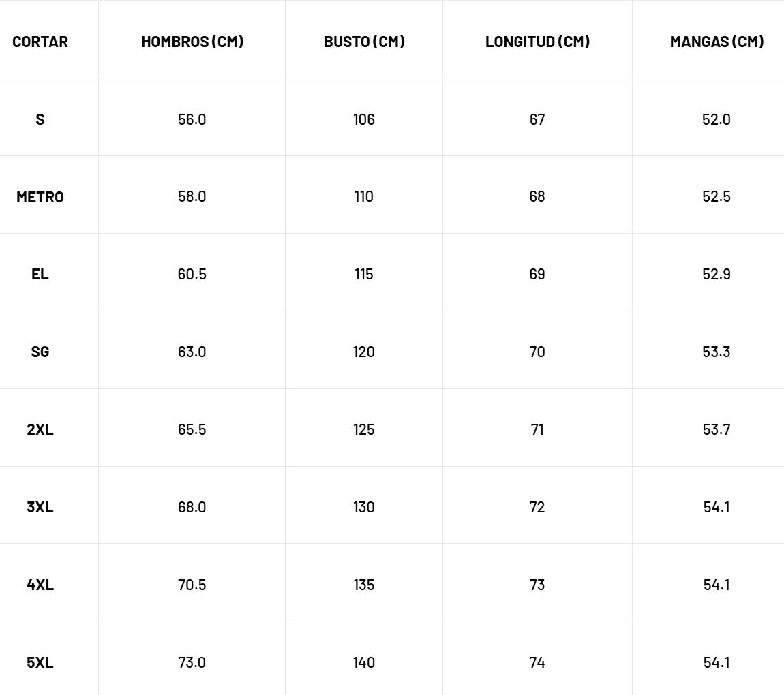The width and height of the screenshot is (784, 695).
Task: Select the 2XL size row label
Action: (x=40, y=429)
